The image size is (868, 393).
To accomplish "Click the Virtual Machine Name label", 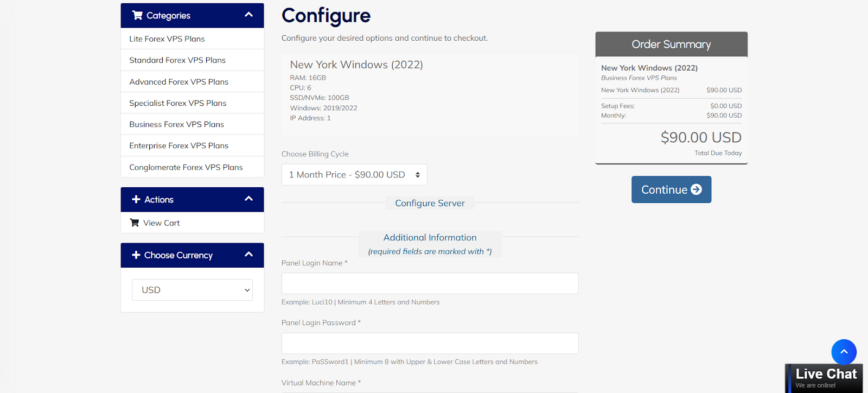I will tap(321, 383).
